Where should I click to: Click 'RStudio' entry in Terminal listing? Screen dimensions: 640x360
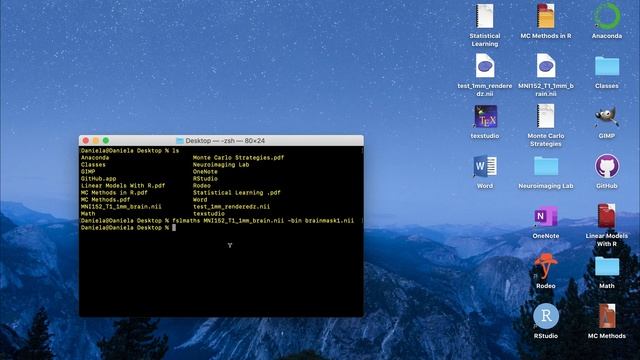[205, 178]
